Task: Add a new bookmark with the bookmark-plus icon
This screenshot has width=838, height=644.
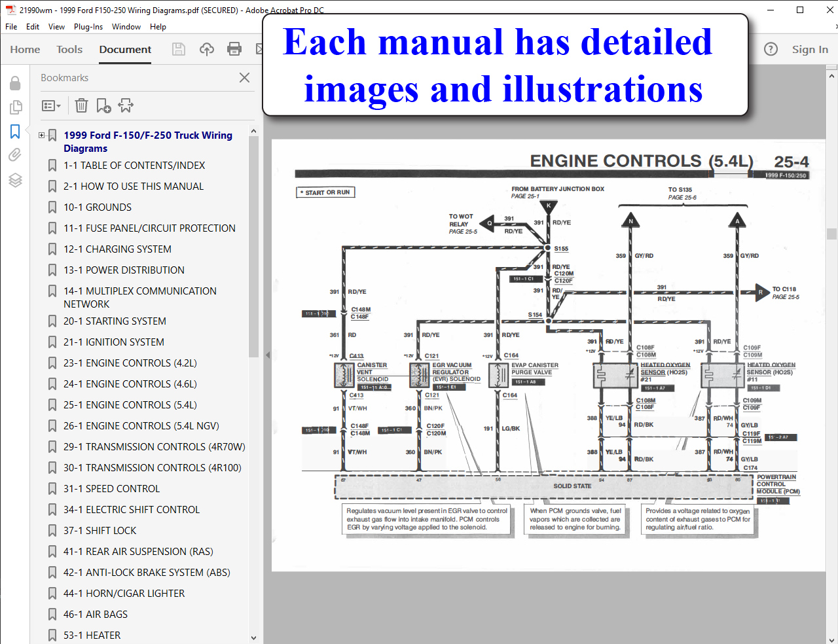Action: click(103, 105)
